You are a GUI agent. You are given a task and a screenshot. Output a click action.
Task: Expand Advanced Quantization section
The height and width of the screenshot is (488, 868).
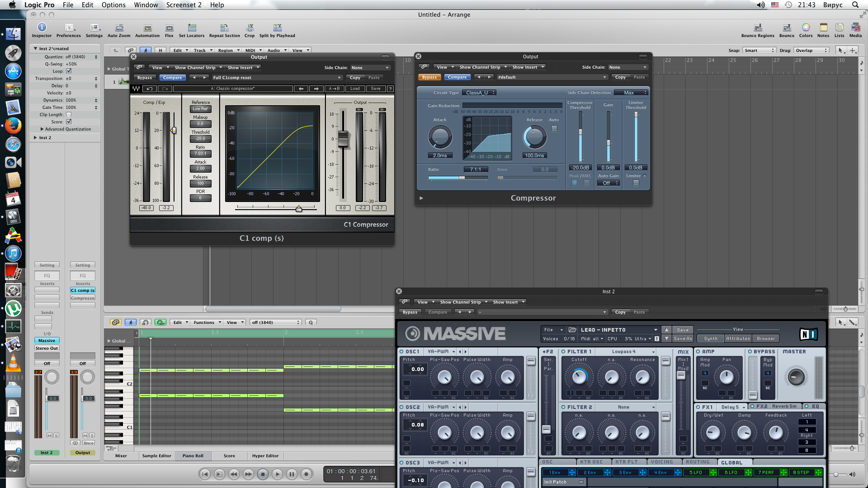(42, 129)
